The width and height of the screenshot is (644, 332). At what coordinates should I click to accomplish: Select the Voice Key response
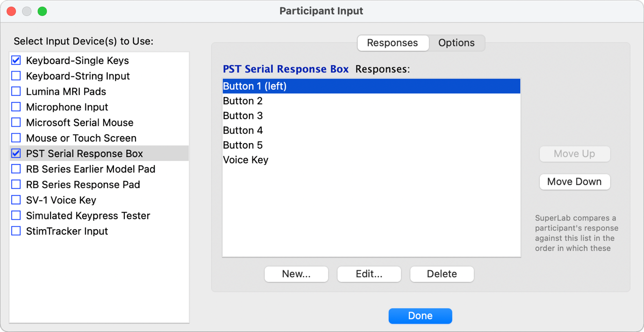pyautogui.click(x=246, y=160)
